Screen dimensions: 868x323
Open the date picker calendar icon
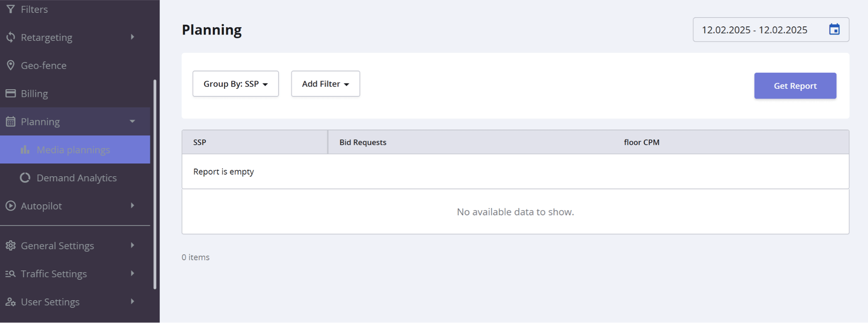point(834,29)
